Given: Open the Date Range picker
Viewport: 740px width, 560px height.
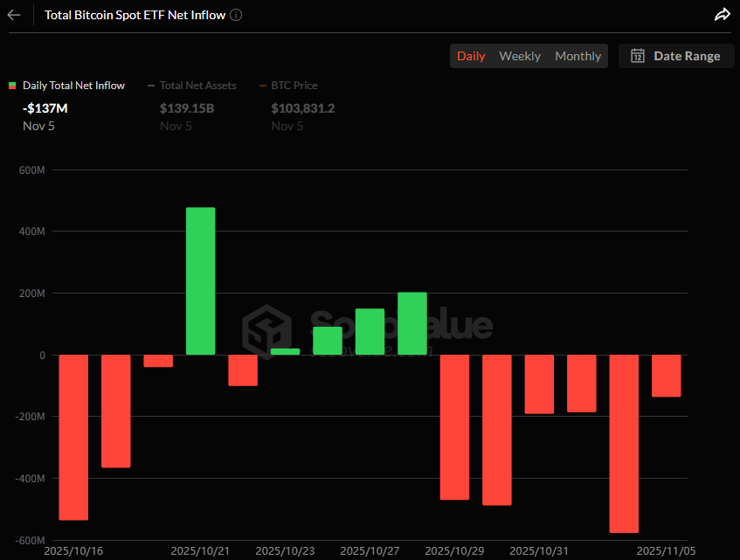Looking at the screenshot, I should pyautogui.click(x=675, y=56).
